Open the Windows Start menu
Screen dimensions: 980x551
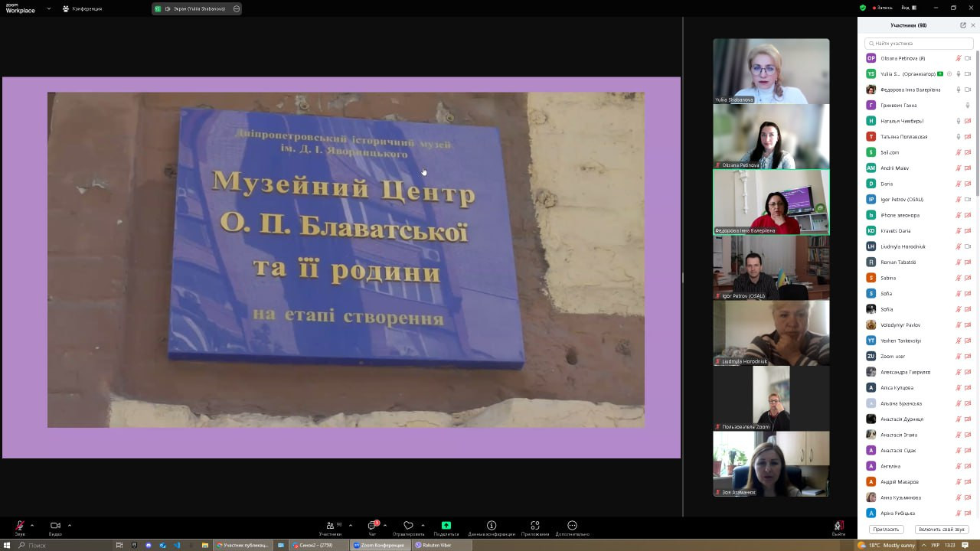tap(8, 545)
